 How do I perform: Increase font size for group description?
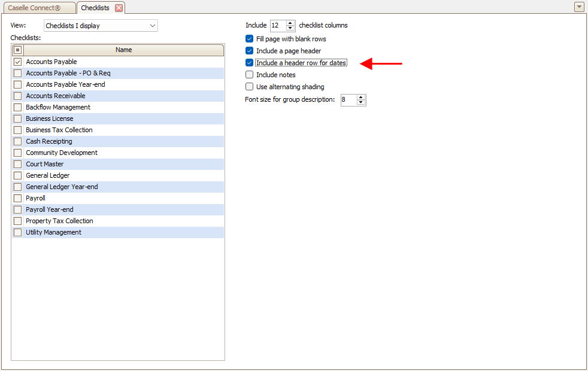(x=360, y=97)
